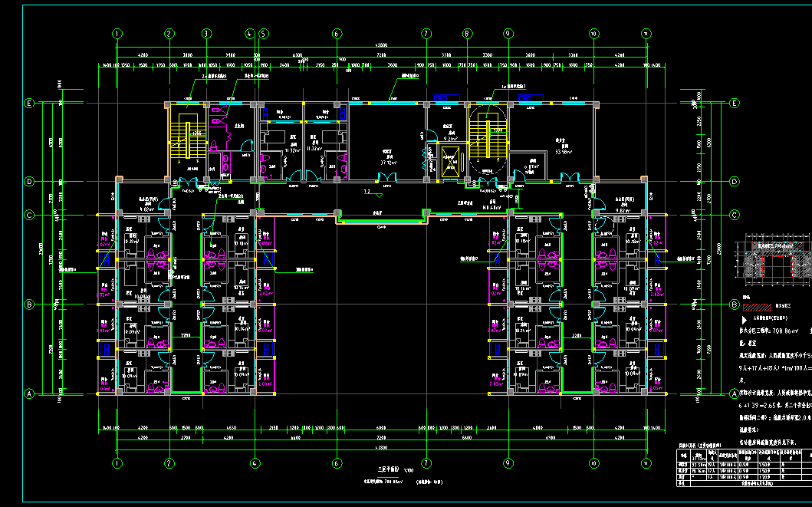Select axis bubble D on left side
The width and height of the screenshot is (812, 507).
(x=29, y=181)
